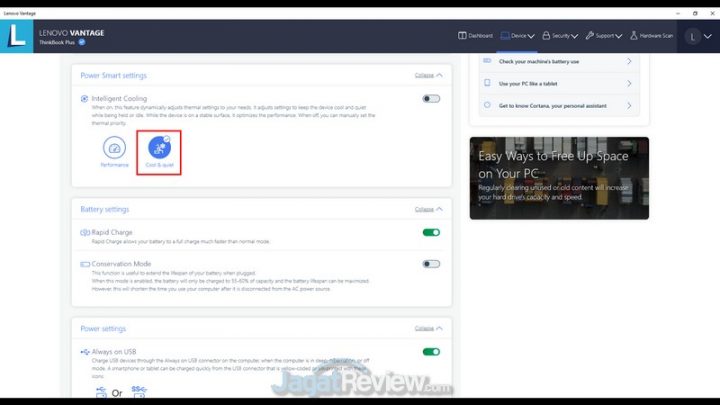Expand the user account chevron
The height and width of the screenshot is (405, 720).
[x=708, y=36]
